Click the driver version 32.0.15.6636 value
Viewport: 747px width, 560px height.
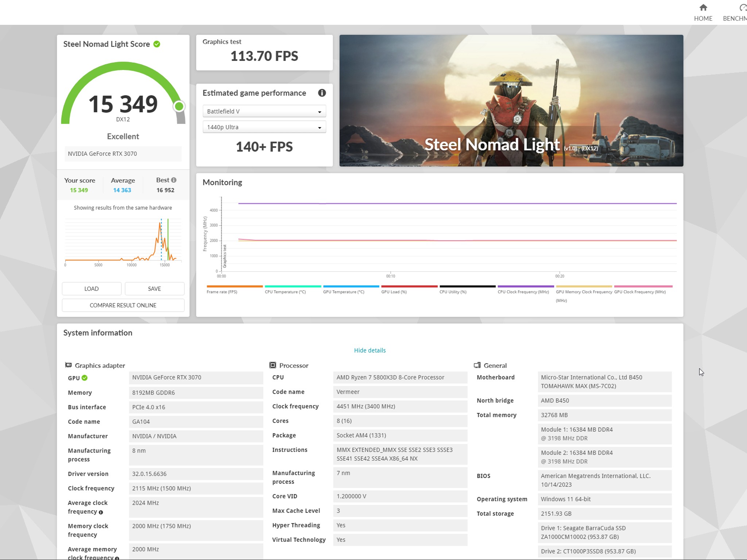coord(196,474)
